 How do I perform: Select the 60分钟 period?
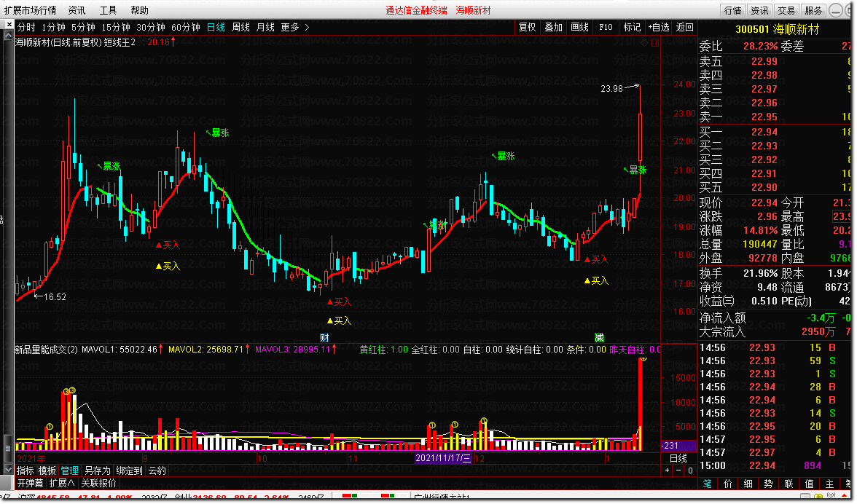coord(186,27)
